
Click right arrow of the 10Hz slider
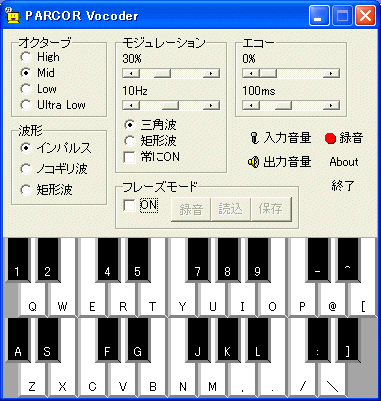(211, 106)
